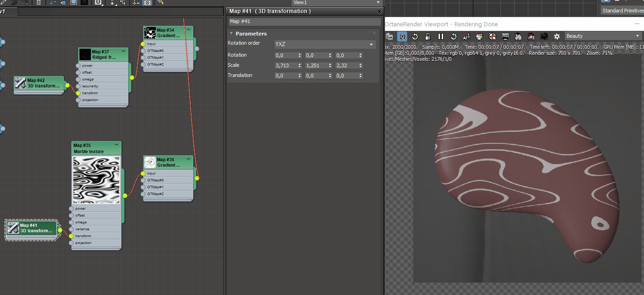The image size is (644, 295).
Task: Click the green refresh render icon
Action: [x=415, y=36]
